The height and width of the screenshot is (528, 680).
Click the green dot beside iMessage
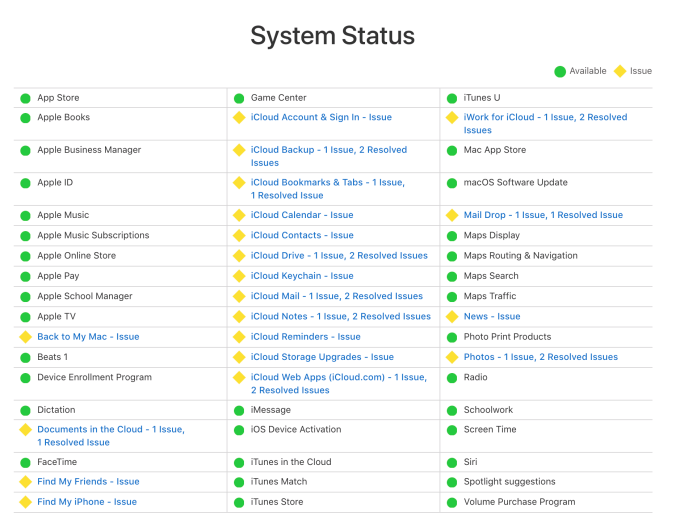click(239, 410)
